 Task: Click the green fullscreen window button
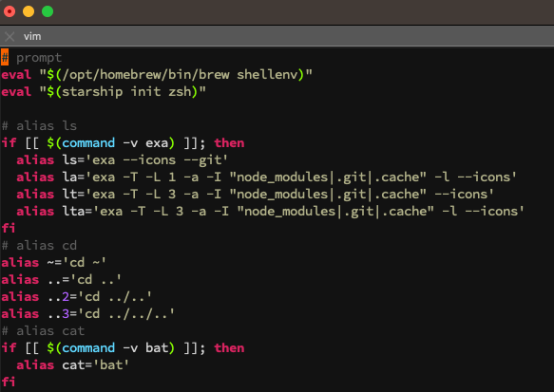click(48, 11)
